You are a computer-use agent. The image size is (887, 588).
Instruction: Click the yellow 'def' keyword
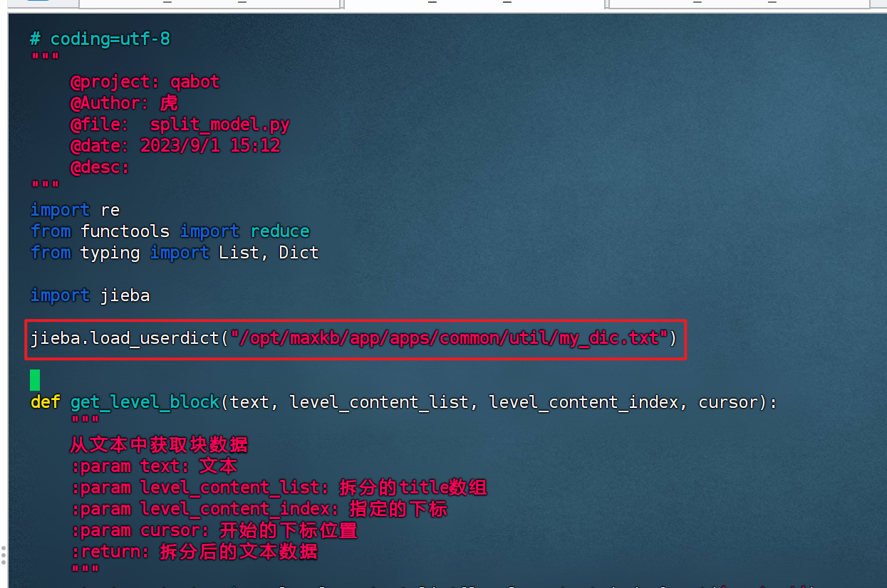[46, 402]
